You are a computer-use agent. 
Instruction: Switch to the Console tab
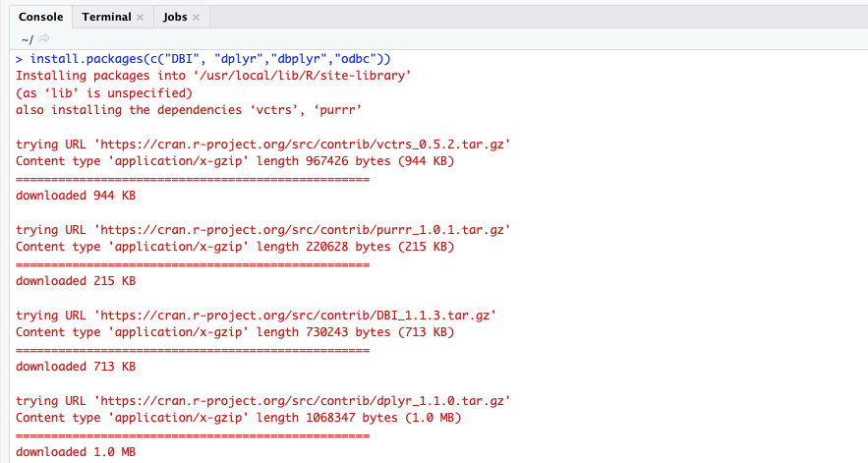click(x=41, y=17)
